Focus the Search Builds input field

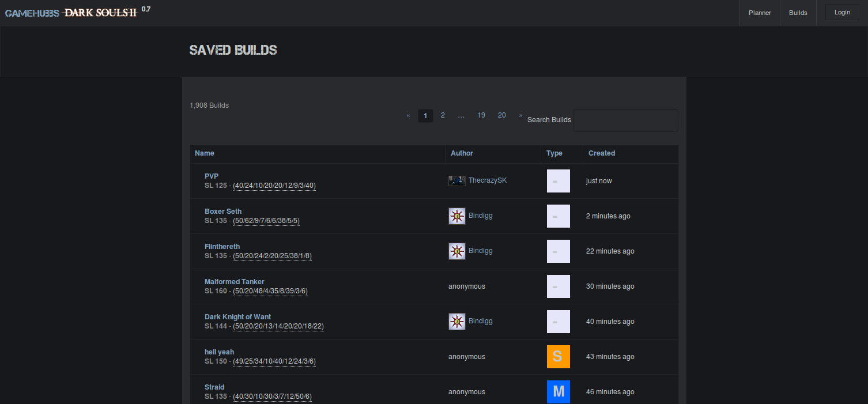click(625, 120)
